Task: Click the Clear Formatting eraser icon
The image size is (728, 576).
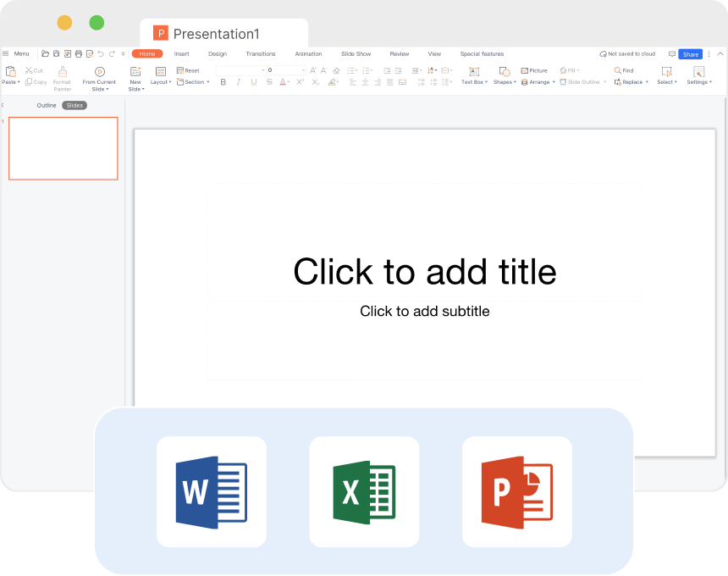Action: pyautogui.click(x=336, y=70)
